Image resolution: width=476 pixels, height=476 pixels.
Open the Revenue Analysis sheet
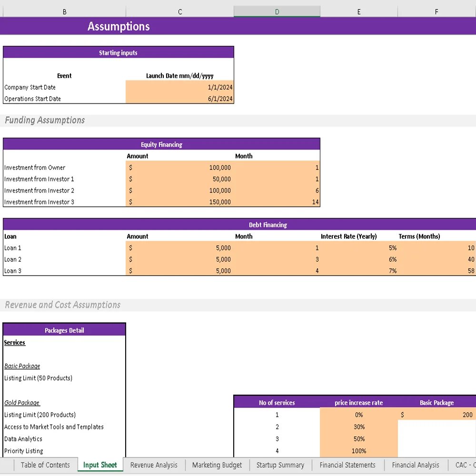153,465
